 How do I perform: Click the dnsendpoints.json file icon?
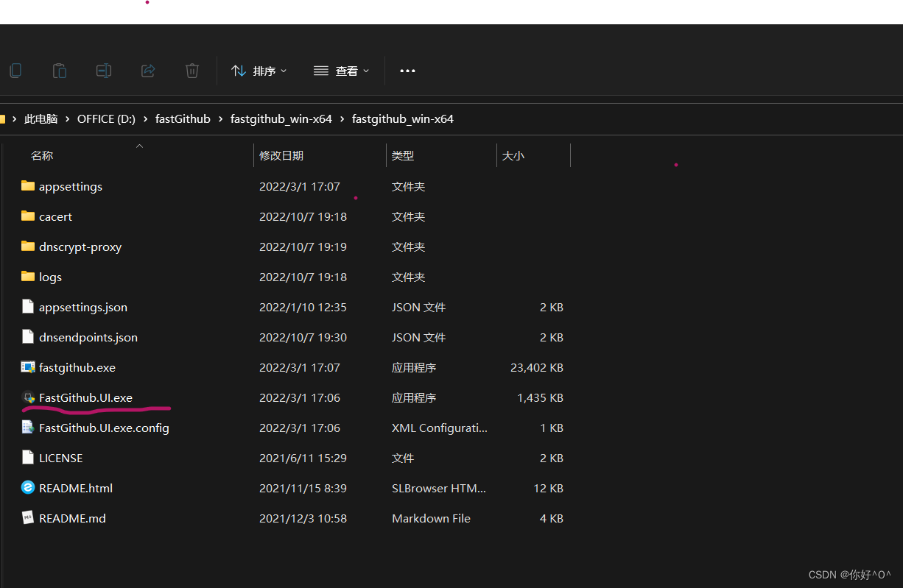(28, 337)
